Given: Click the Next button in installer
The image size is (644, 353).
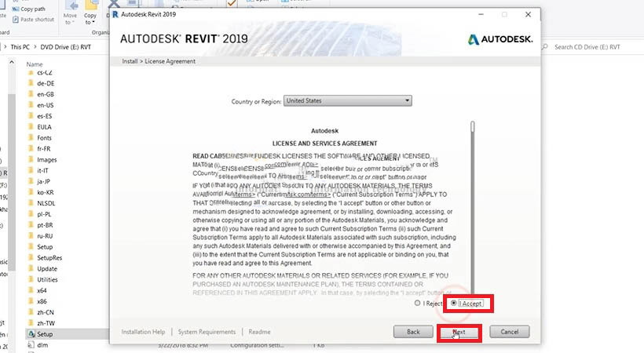Looking at the screenshot, I should tap(459, 332).
